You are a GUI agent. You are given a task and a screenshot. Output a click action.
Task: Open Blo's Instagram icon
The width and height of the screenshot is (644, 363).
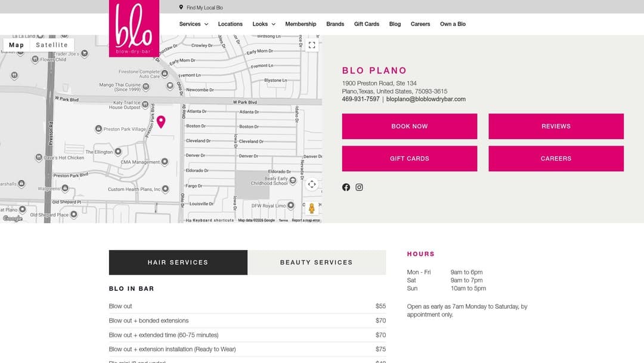(x=359, y=187)
